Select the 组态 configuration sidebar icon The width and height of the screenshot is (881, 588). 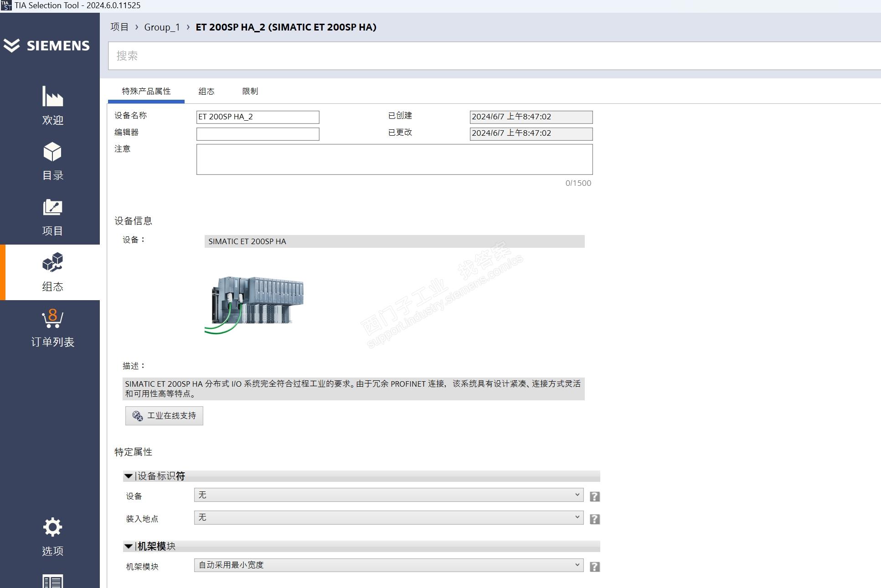52,263
